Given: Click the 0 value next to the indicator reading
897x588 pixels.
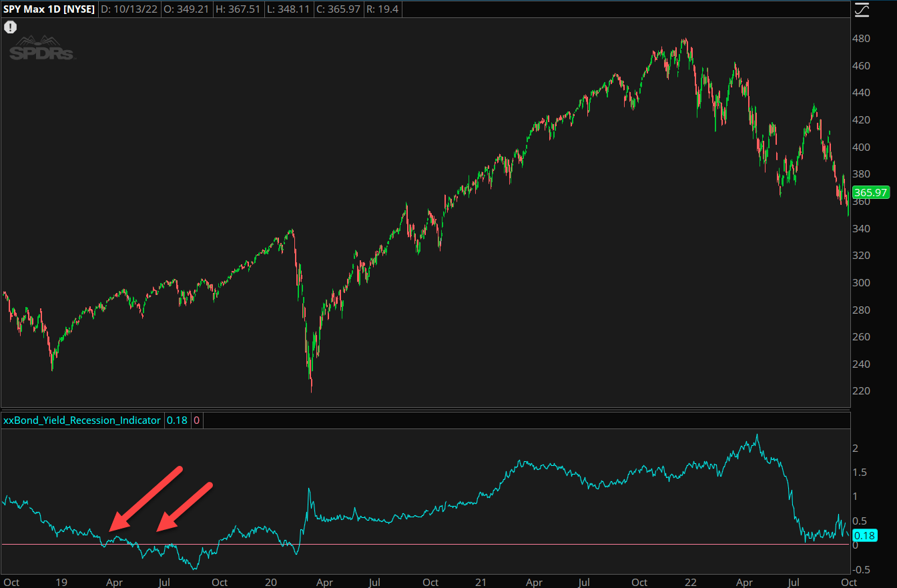Looking at the screenshot, I should click(x=196, y=420).
